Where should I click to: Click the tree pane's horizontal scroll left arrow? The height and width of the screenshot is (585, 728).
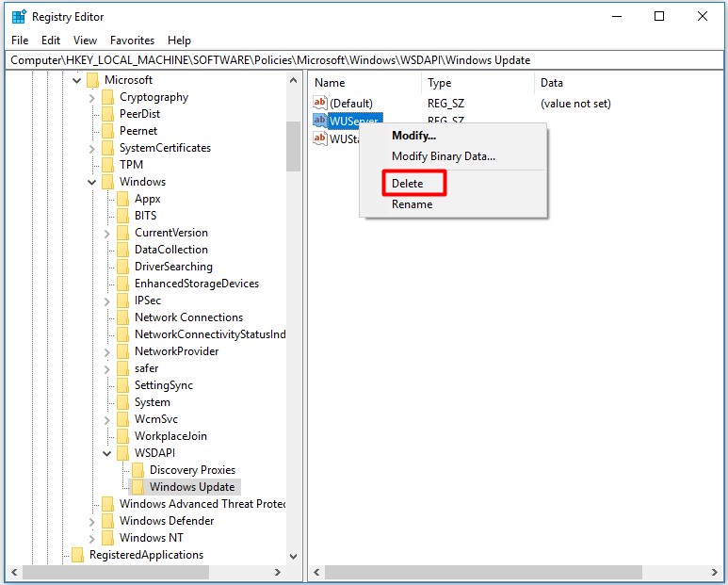pyautogui.click(x=14, y=572)
